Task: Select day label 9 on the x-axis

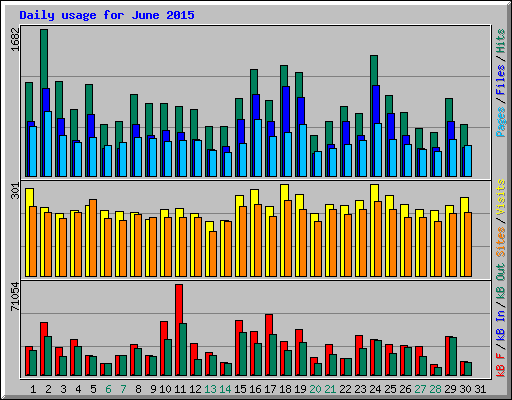Action: point(153,389)
